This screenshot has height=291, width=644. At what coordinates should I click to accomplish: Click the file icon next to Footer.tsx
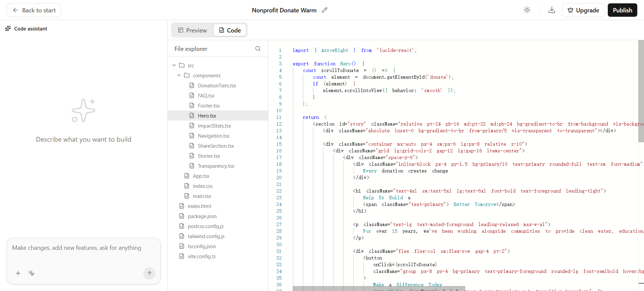pyautogui.click(x=192, y=105)
